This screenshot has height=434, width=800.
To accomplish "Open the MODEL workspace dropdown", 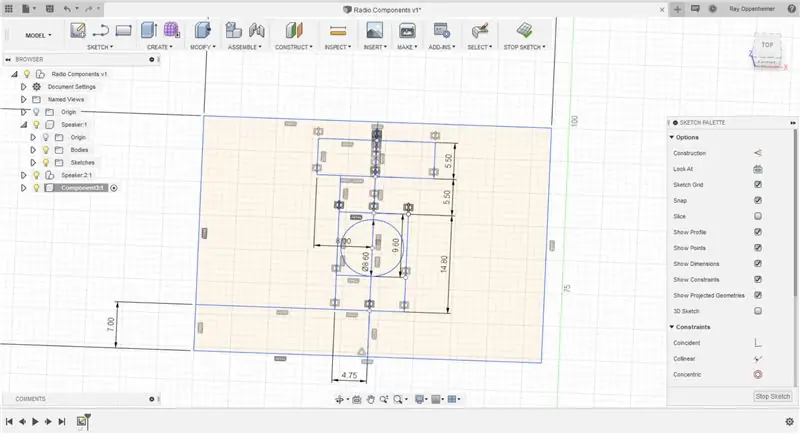I will [38, 35].
